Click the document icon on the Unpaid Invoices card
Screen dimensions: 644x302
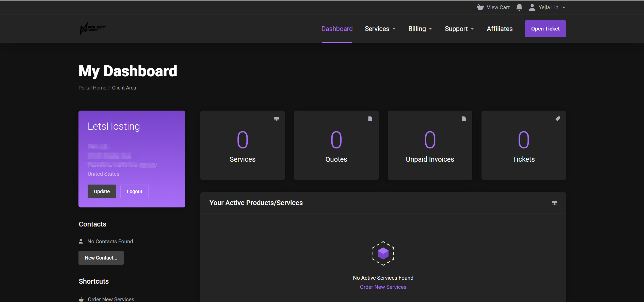click(464, 119)
